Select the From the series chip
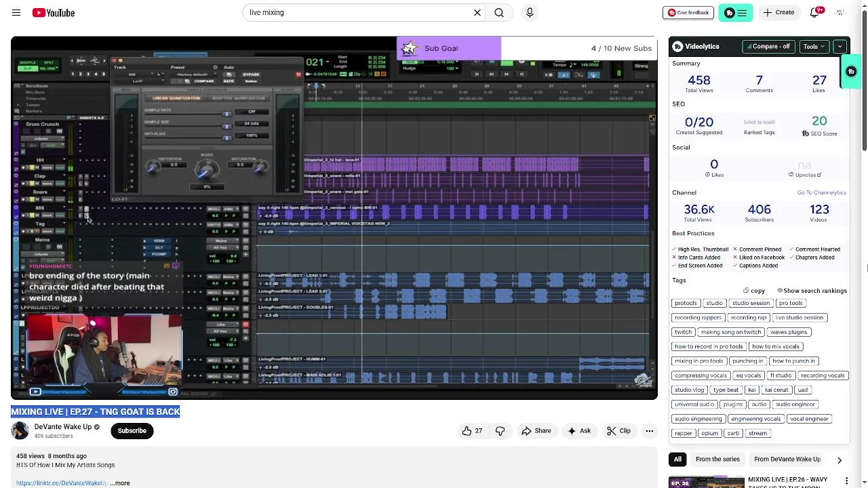This screenshot has height=488, width=868. (717, 460)
